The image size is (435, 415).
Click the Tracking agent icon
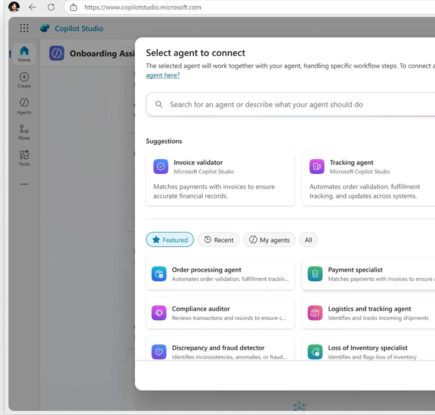click(317, 166)
